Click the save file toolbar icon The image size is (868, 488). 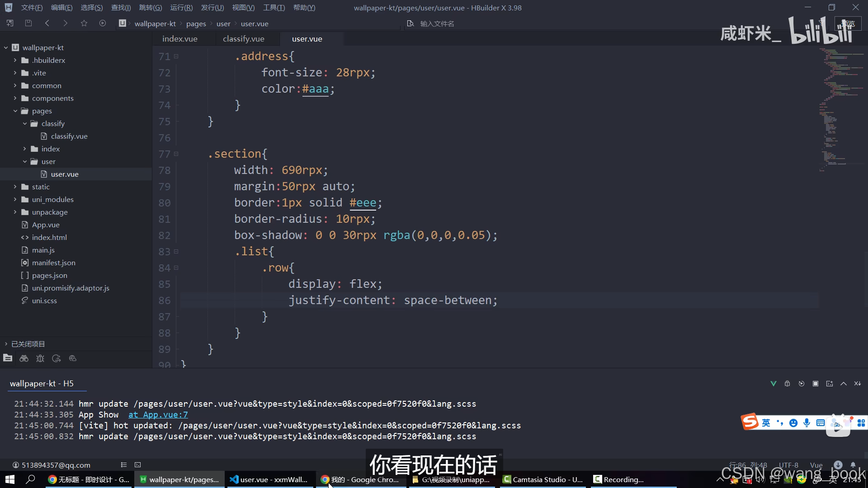[x=28, y=23]
